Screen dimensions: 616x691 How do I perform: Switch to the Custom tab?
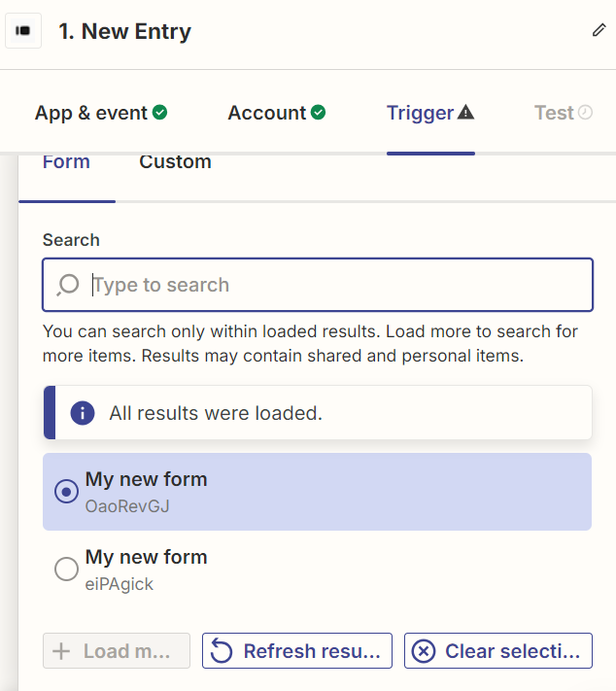tap(175, 162)
